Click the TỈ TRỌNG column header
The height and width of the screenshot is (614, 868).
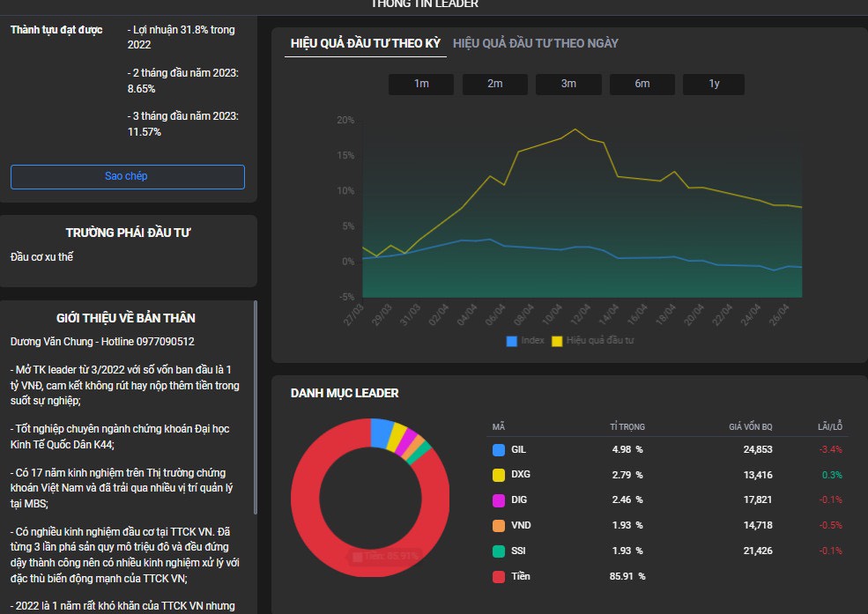pyautogui.click(x=627, y=426)
